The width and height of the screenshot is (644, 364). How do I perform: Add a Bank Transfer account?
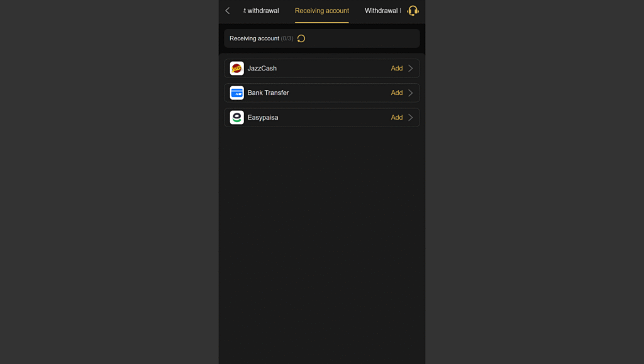pyautogui.click(x=396, y=93)
